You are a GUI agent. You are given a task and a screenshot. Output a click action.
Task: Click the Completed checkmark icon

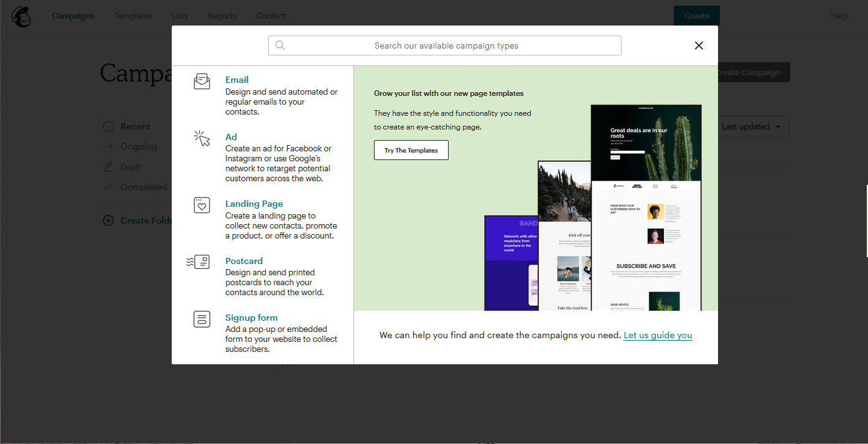point(108,186)
